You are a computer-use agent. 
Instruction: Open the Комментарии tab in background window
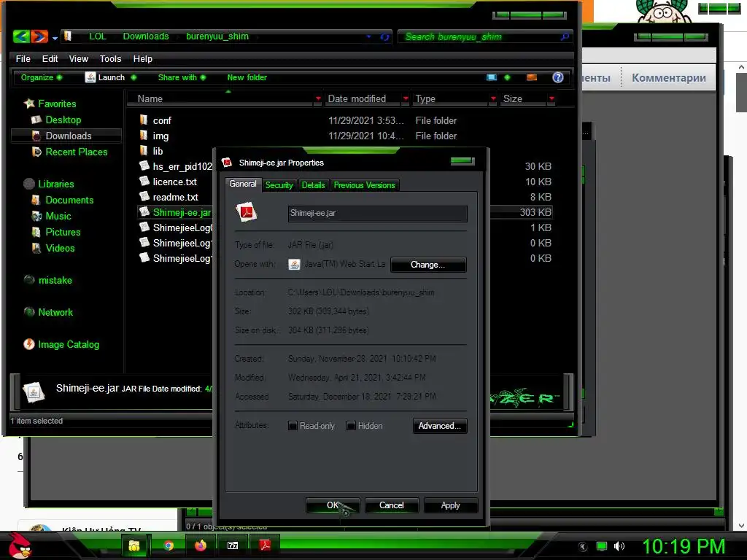(x=668, y=77)
